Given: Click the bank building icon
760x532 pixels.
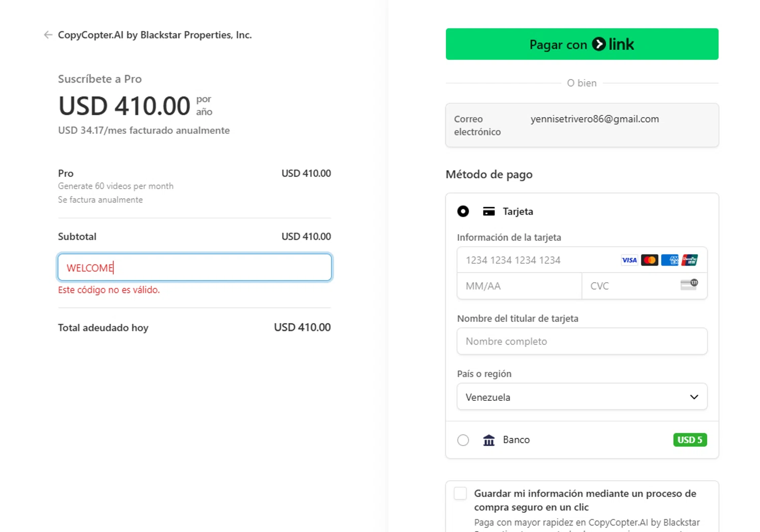Looking at the screenshot, I should point(489,440).
